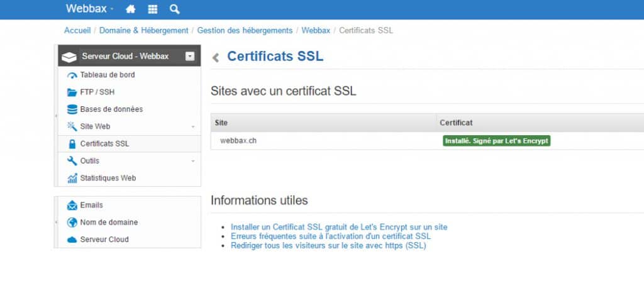Open Installer un Certificat SSL gratuit link
Screen dimensions: 644x298
[339, 227]
